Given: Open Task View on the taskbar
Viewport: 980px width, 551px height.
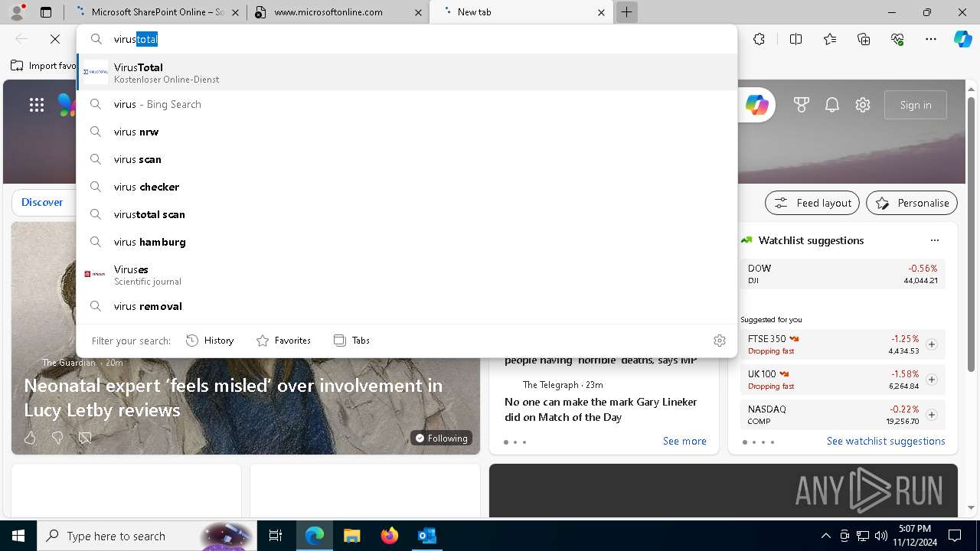Looking at the screenshot, I should (276, 536).
